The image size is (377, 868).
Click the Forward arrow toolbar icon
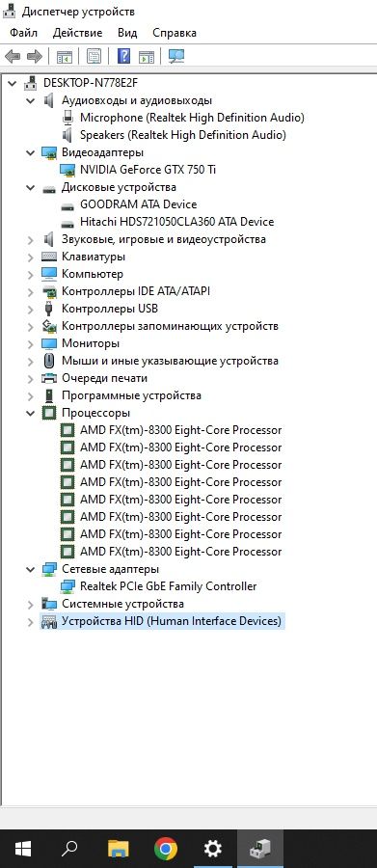coord(35,57)
